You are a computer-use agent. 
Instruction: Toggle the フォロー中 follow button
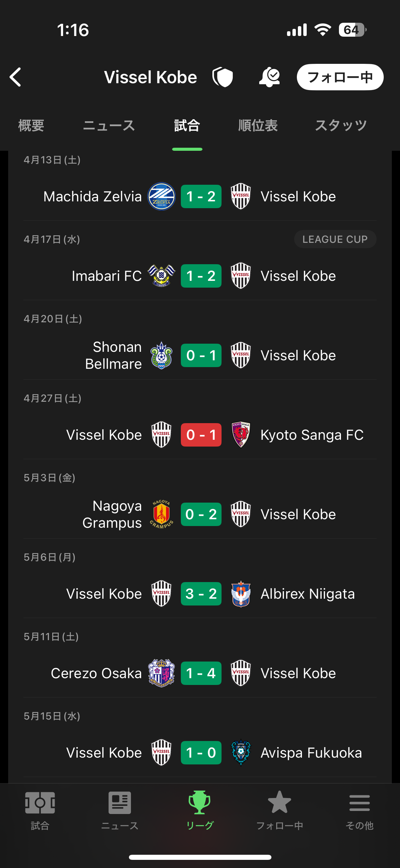[340, 77]
